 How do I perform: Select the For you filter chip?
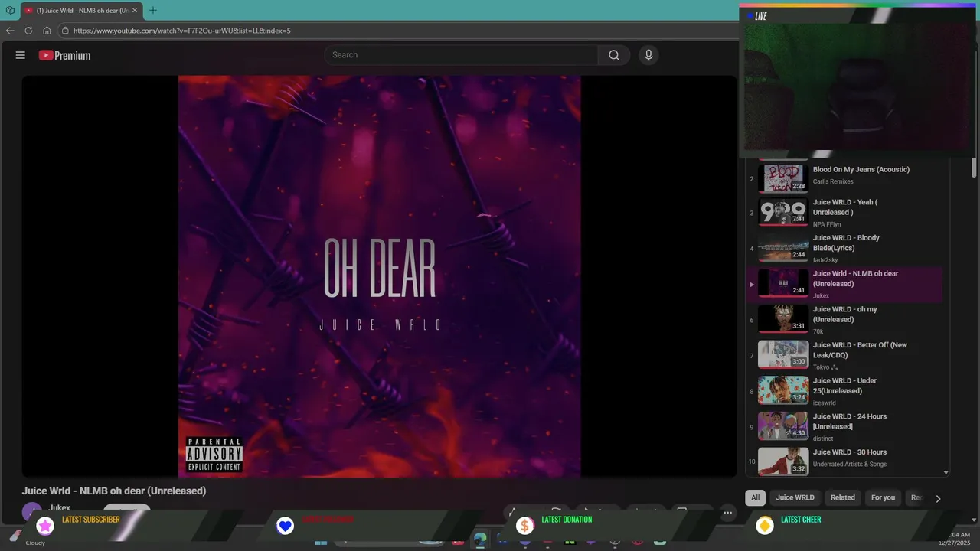(883, 497)
